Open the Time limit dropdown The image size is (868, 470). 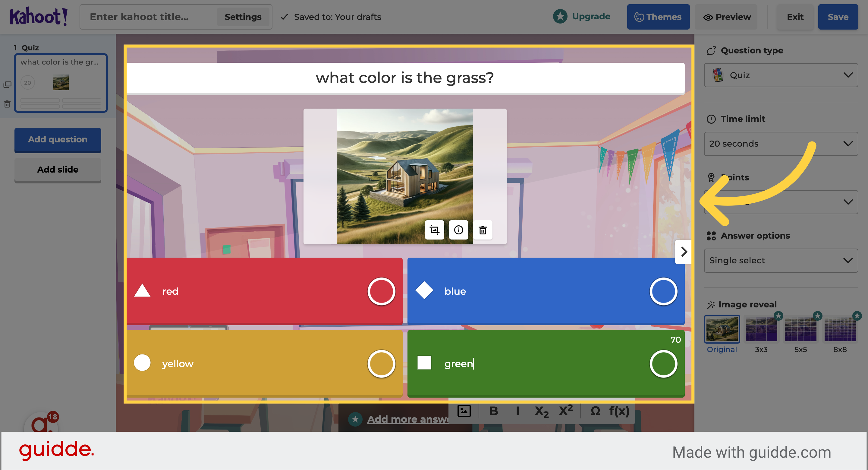coord(780,144)
